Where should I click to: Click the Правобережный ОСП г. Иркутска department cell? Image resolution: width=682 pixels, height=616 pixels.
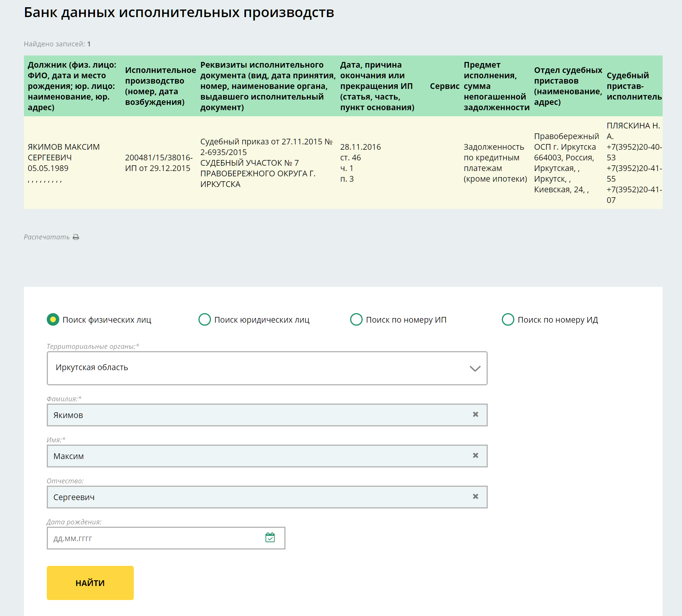[x=566, y=163]
